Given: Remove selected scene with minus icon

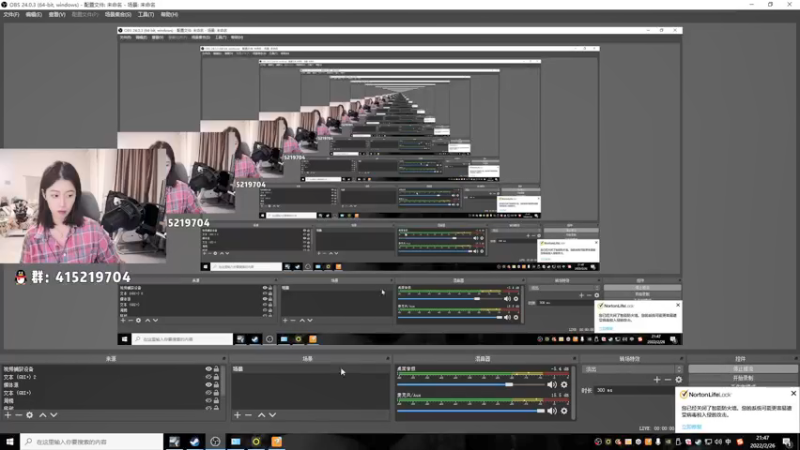Looking at the screenshot, I should [x=248, y=415].
